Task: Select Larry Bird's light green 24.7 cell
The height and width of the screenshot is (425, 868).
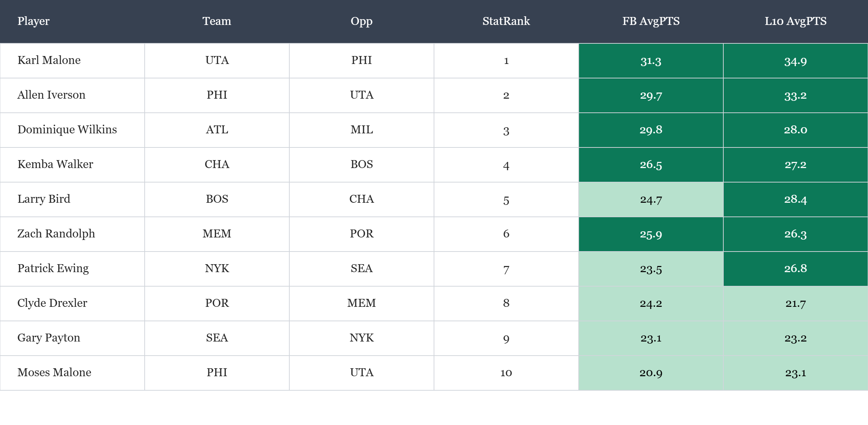Action: pos(651,199)
